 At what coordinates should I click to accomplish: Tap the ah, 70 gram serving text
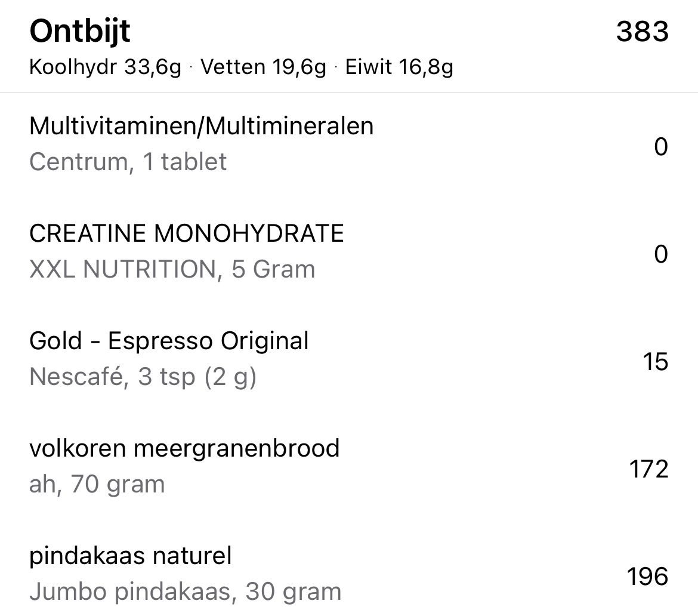point(97,484)
